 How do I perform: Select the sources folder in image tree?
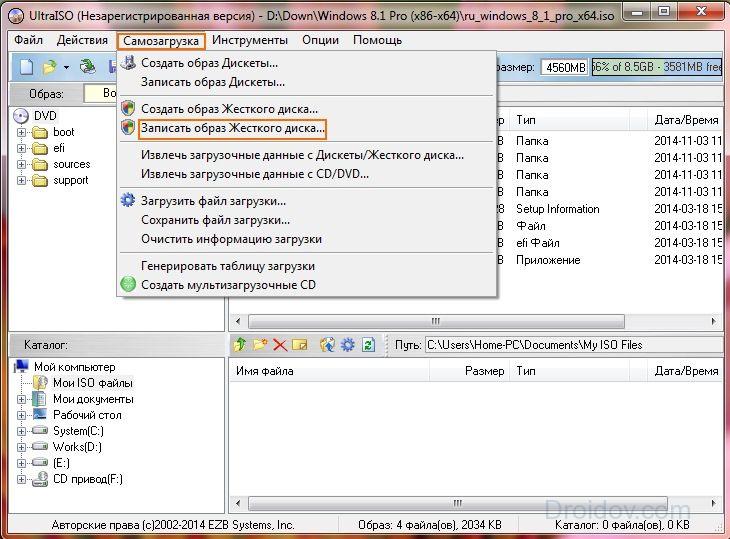coord(71,164)
